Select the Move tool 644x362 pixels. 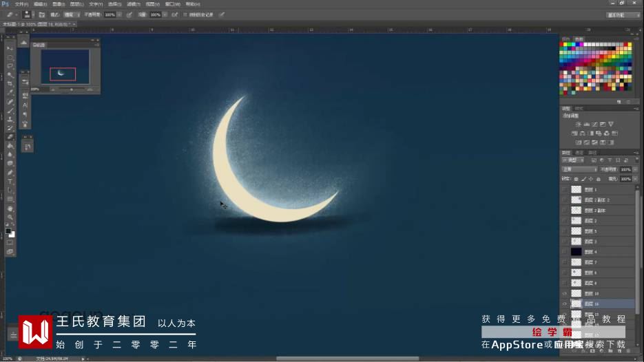[10, 48]
